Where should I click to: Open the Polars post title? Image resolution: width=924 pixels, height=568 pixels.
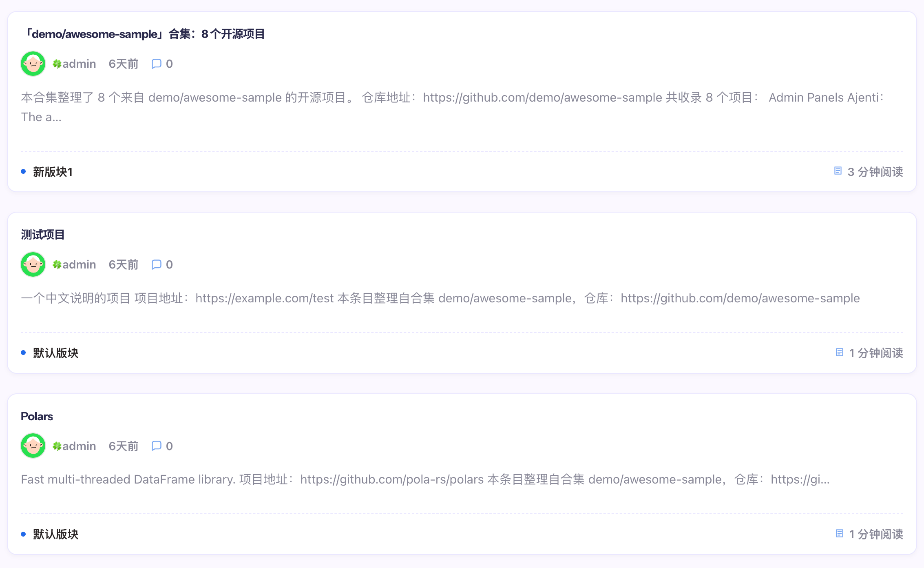click(x=37, y=416)
